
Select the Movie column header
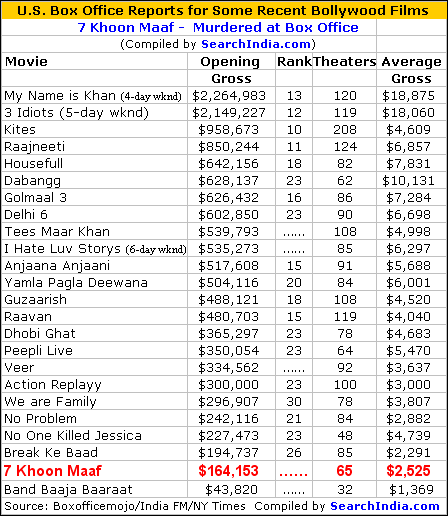click(26, 62)
